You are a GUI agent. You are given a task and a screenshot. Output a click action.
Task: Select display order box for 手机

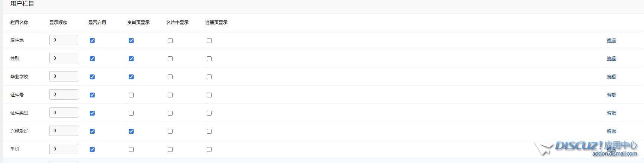(x=64, y=149)
